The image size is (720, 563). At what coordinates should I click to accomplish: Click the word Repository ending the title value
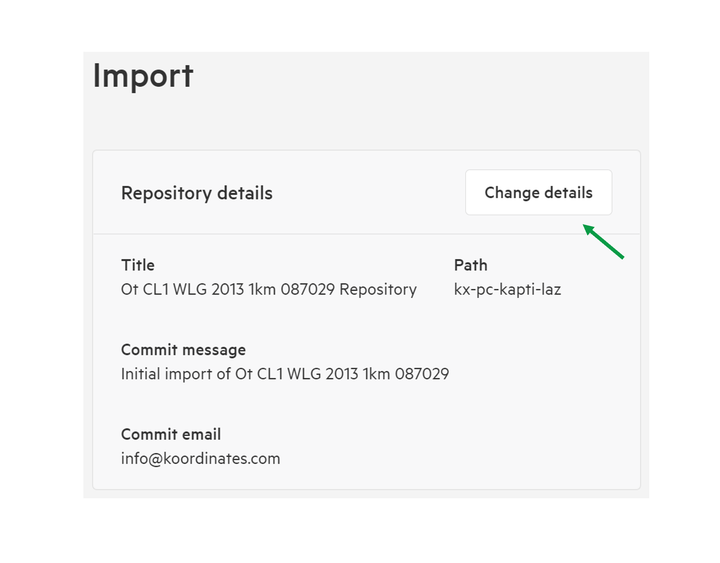tap(378, 290)
